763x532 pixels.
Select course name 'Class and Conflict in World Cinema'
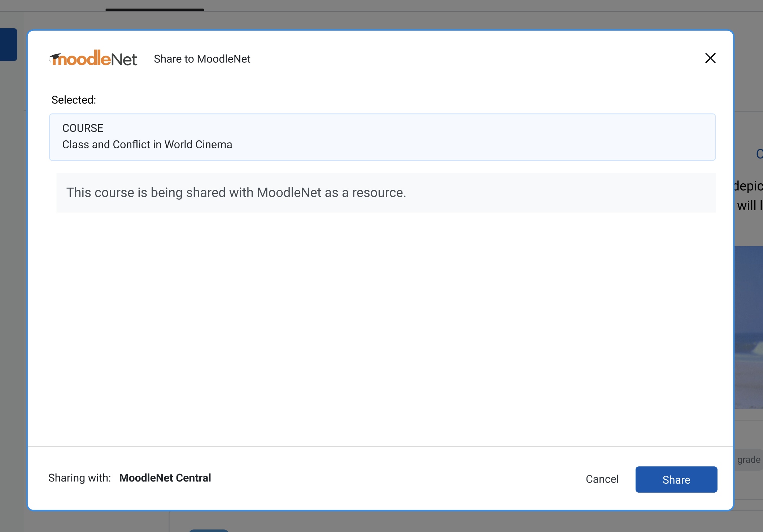pyautogui.click(x=147, y=144)
